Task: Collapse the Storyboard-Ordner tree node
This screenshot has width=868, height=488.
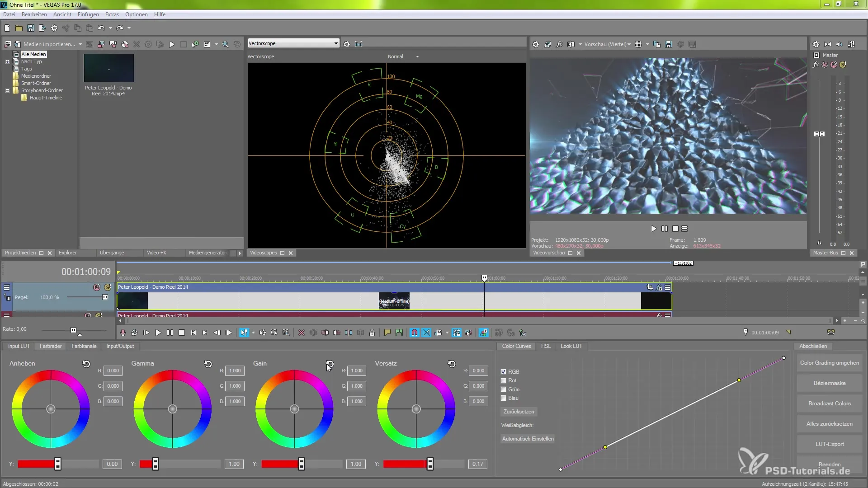Action: coord(7,90)
